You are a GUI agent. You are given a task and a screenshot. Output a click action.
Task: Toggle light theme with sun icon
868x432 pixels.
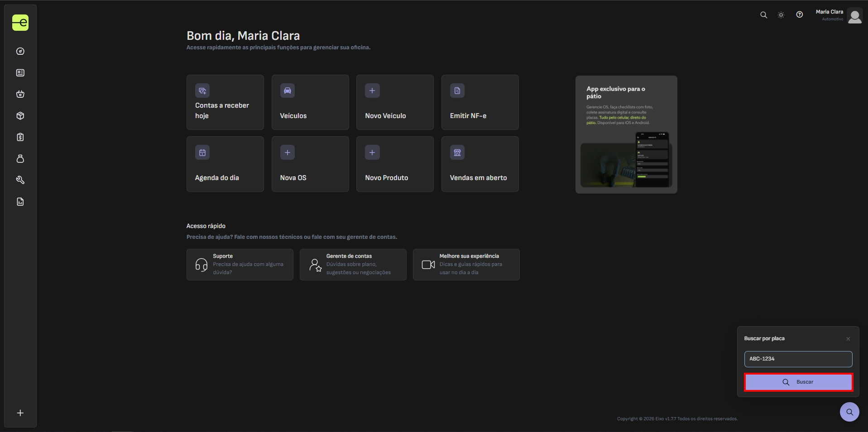[x=781, y=15]
